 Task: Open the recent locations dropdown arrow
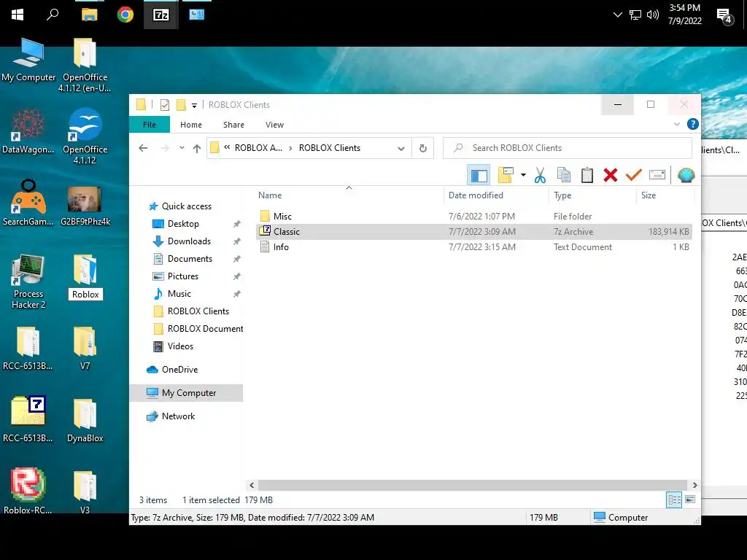(x=182, y=148)
